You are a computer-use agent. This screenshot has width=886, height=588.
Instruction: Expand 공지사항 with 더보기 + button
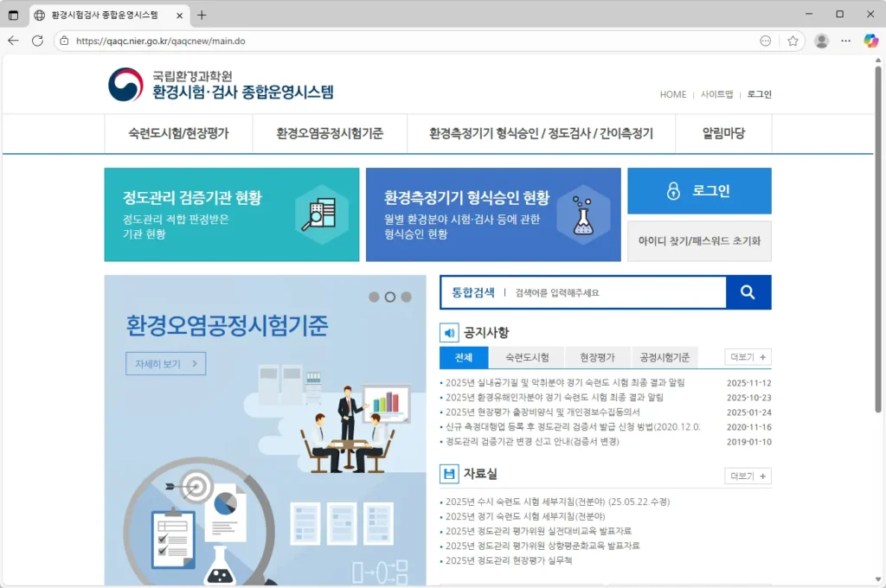coord(748,357)
